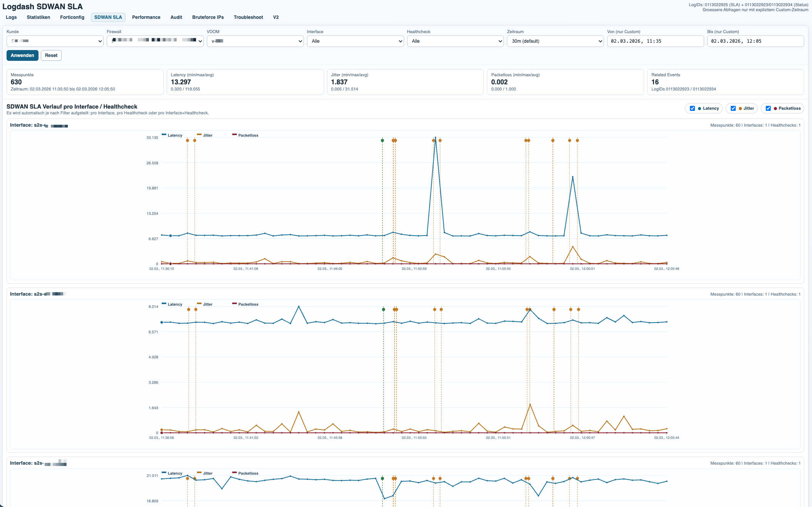
Task: Open the Troubleshoot tab
Action: point(248,17)
